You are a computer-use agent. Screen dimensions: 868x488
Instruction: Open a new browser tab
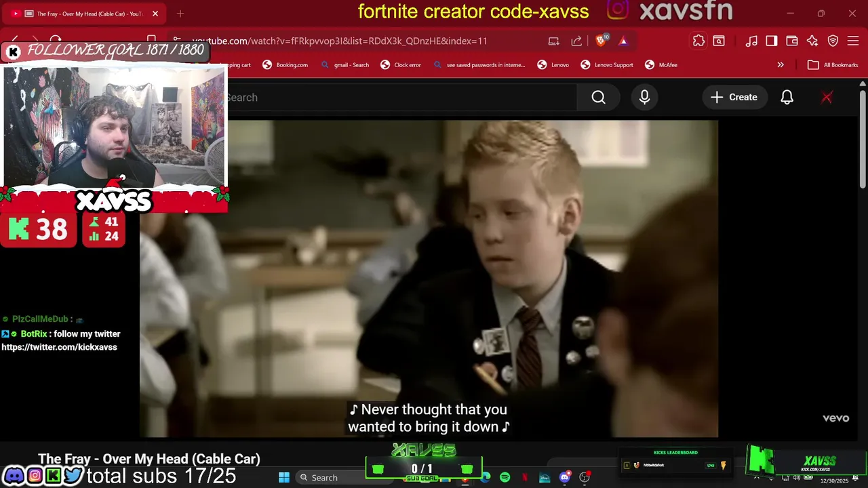(180, 14)
